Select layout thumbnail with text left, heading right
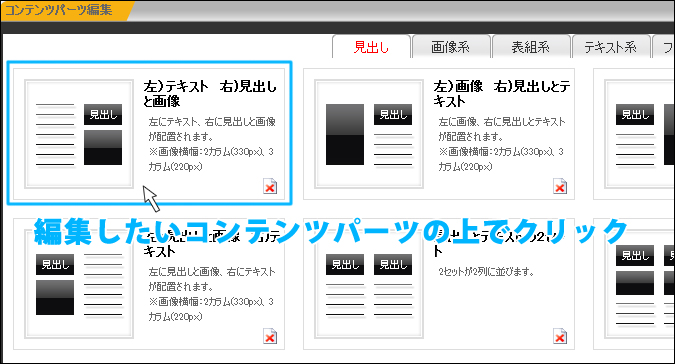675x364 pixels. click(x=79, y=134)
